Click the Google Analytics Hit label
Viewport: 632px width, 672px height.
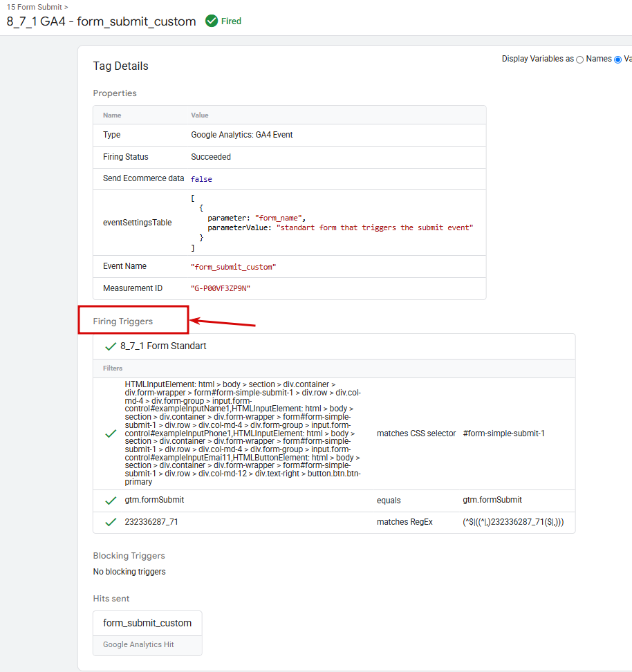tap(138, 644)
